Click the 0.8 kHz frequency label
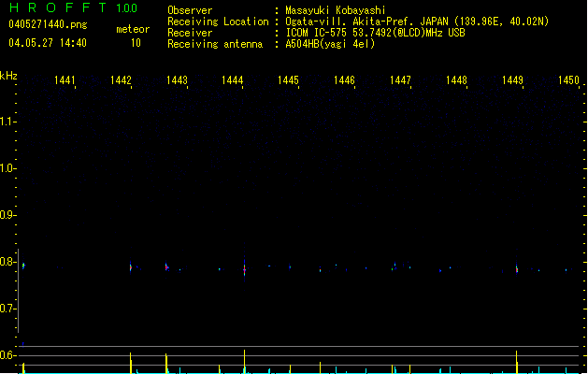The height and width of the screenshot is (374, 588). [7, 262]
